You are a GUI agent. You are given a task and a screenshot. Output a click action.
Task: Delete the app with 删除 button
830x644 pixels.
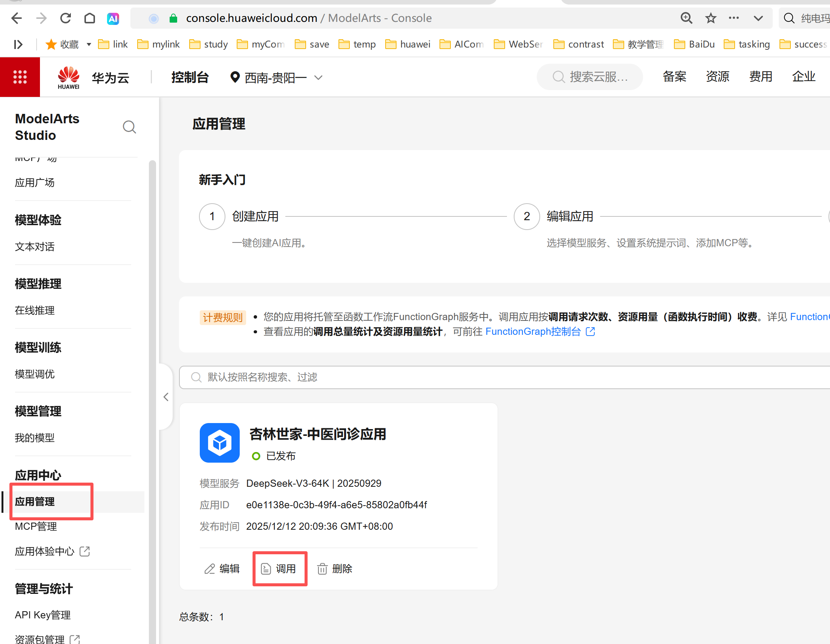pyautogui.click(x=334, y=568)
